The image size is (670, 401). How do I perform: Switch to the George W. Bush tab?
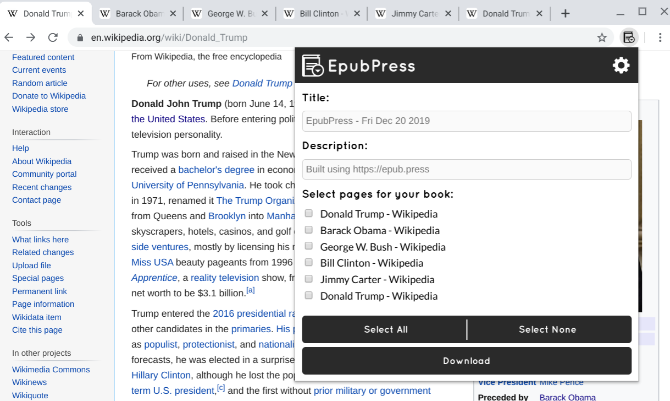tap(230, 14)
